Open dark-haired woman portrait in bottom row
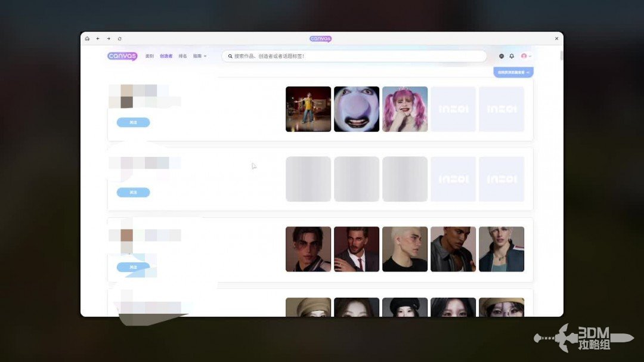Screen dimensions: 644x362 coord(357,307)
